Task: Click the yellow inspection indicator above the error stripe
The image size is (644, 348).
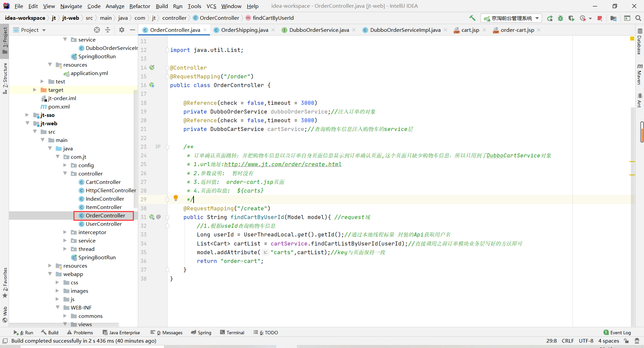Action: click(x=632, y=39)
